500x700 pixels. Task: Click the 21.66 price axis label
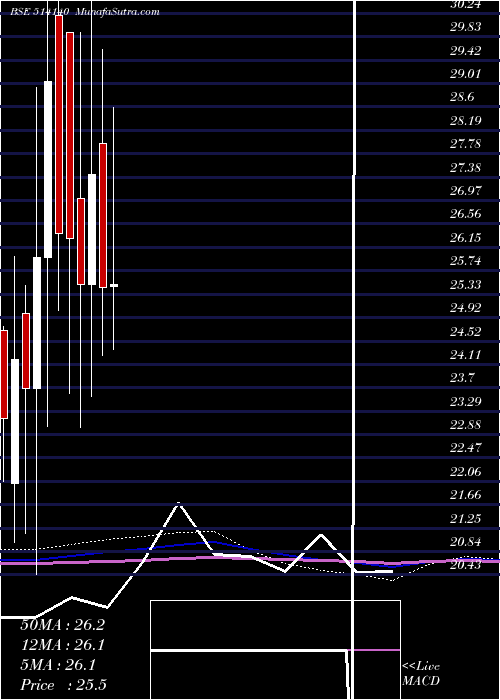[x=465, y=495]
